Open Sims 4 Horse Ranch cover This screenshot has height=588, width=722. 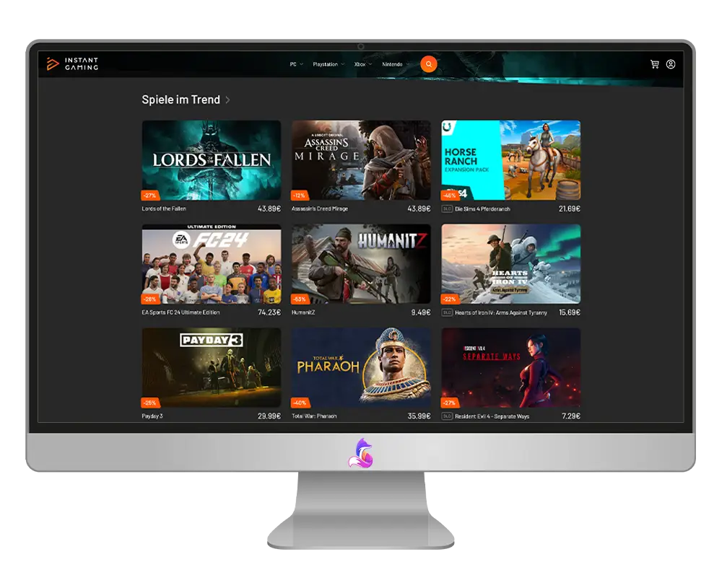(x=510, y=160)
